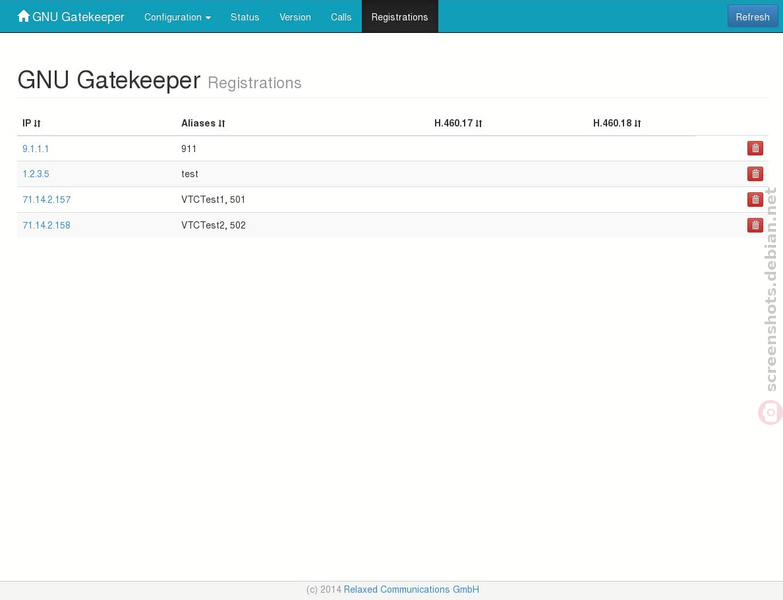Click the "Registrations" subtitle in page heading
The image size is (783, 600).
(x=255, y=83)
